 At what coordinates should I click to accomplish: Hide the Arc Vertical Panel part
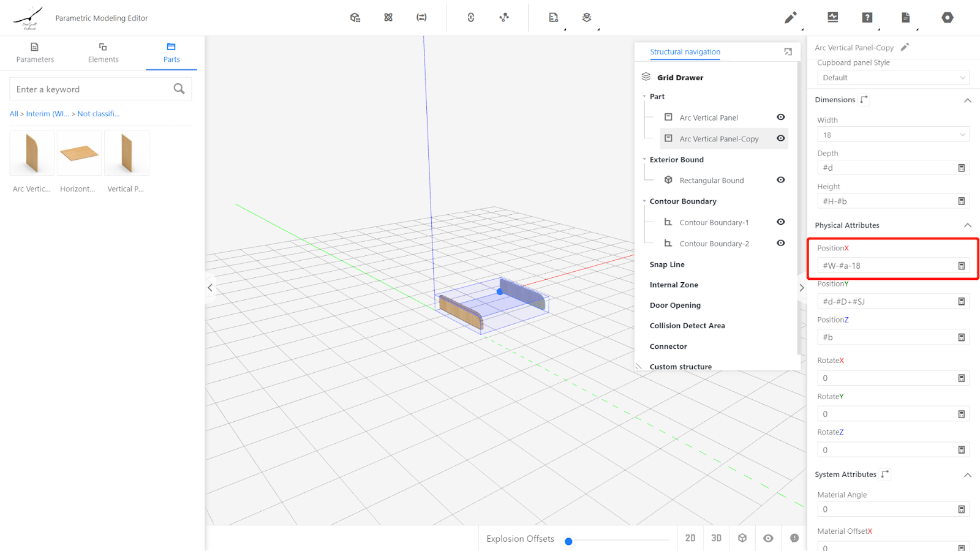[x=780, y=117]
